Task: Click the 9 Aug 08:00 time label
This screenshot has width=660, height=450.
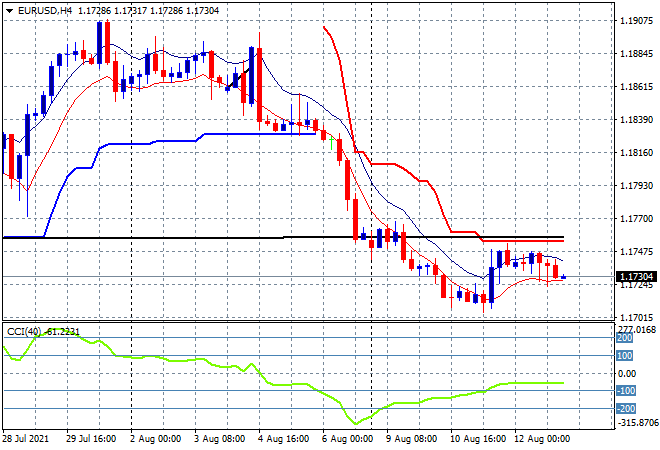Action: pyautogui.click(x=411, y=439)
